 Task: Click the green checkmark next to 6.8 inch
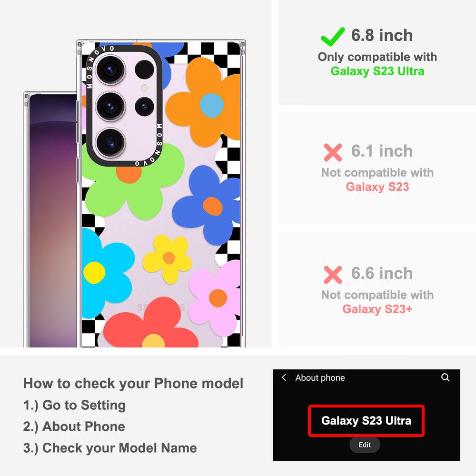[333, 37]
